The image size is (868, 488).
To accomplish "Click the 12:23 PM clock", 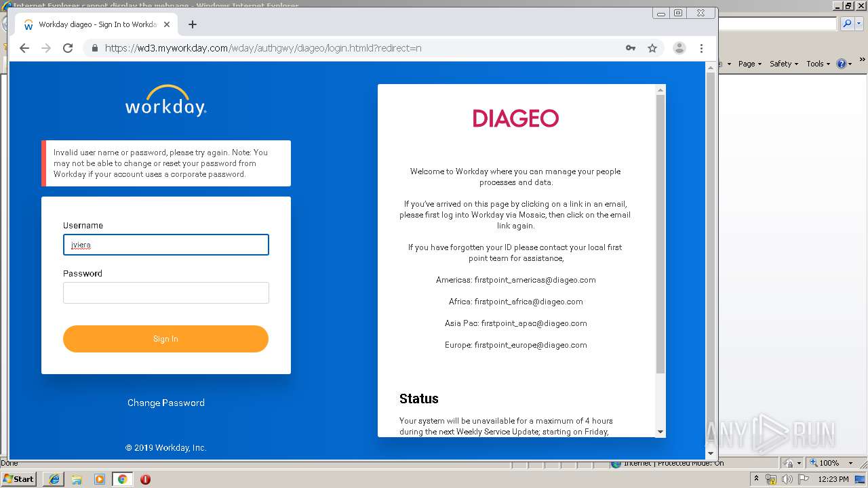I will [x=833, y=479].
